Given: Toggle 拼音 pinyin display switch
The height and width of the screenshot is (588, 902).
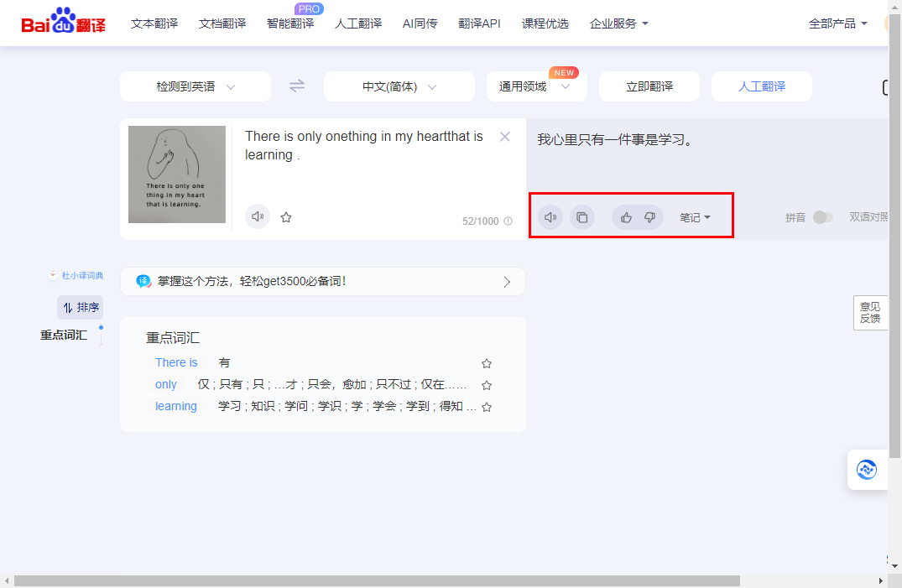Looking at the screenshot, I should [822, 216].
